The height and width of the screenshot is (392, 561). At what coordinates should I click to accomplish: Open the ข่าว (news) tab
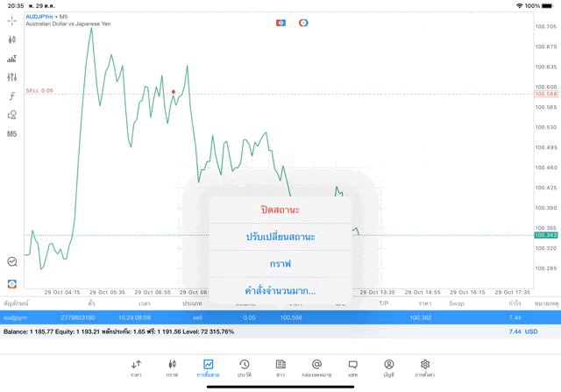[280, 367]
